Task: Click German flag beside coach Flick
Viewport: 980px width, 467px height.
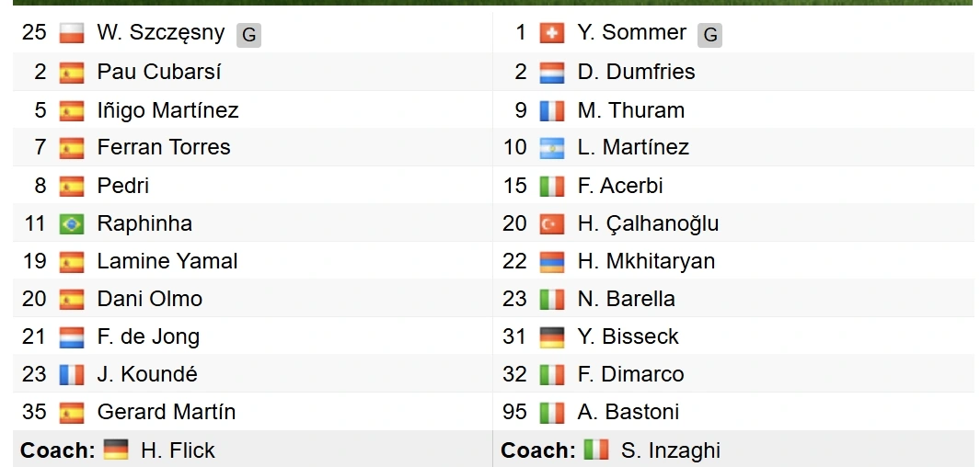Action: pos(116,450)
